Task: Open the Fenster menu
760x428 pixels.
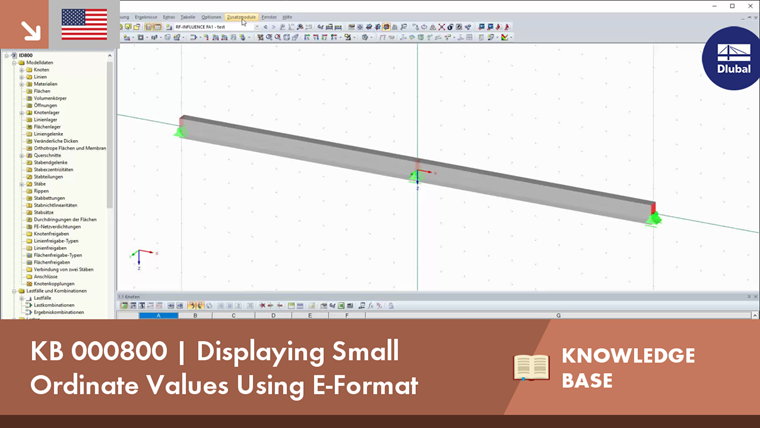Action: 269,17
